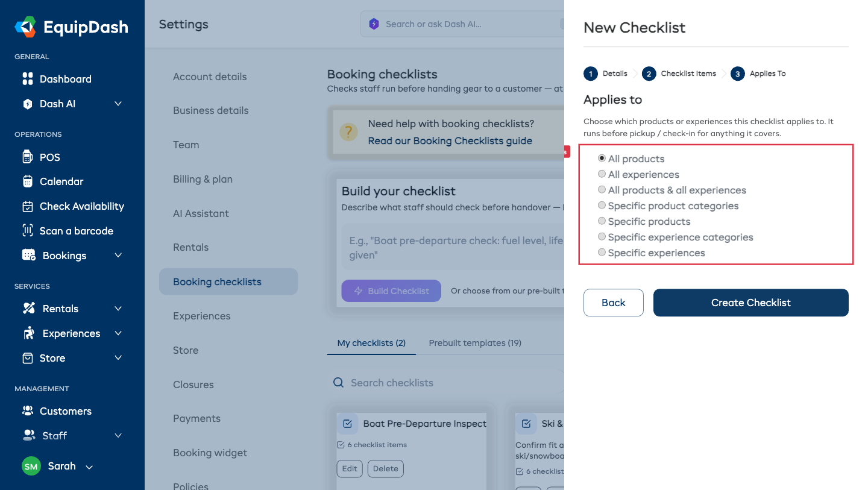Screen dimensions: 868x490
Task: Click the Dash AI hexagon icon
Action: click(x=27, y=104)
